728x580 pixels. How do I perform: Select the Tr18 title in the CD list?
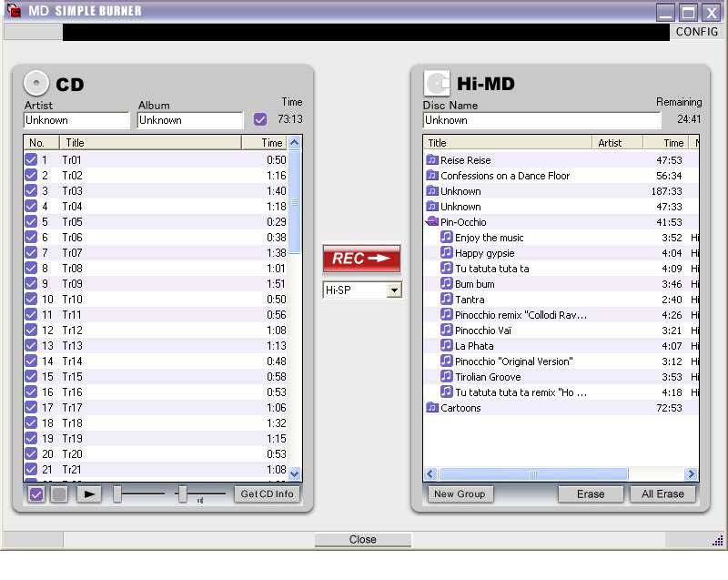[73, 423]
